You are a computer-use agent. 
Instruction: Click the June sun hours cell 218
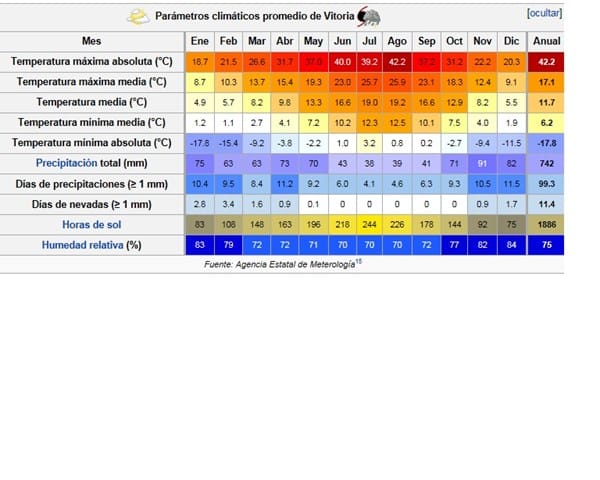(342, 225)
